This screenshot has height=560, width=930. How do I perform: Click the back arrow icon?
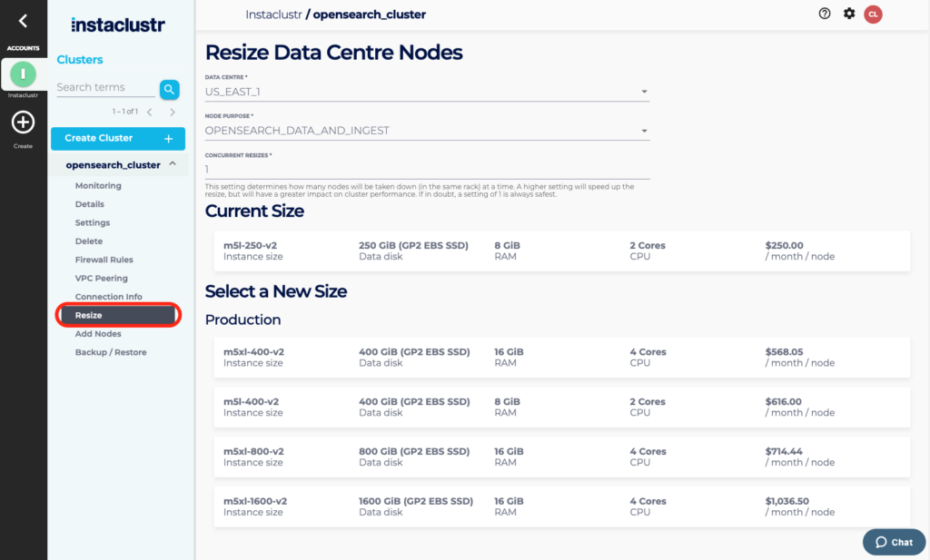23,21
